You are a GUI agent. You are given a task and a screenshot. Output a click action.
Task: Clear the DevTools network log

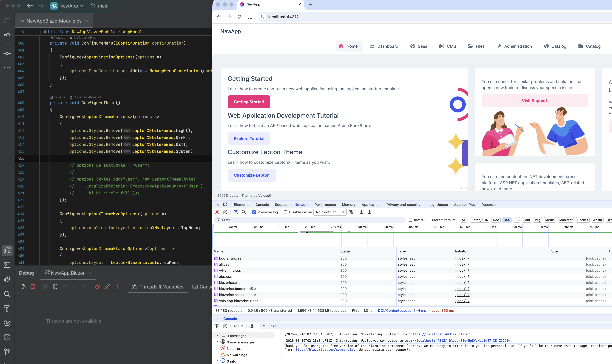pyautogui.click(x=225, y=212)
